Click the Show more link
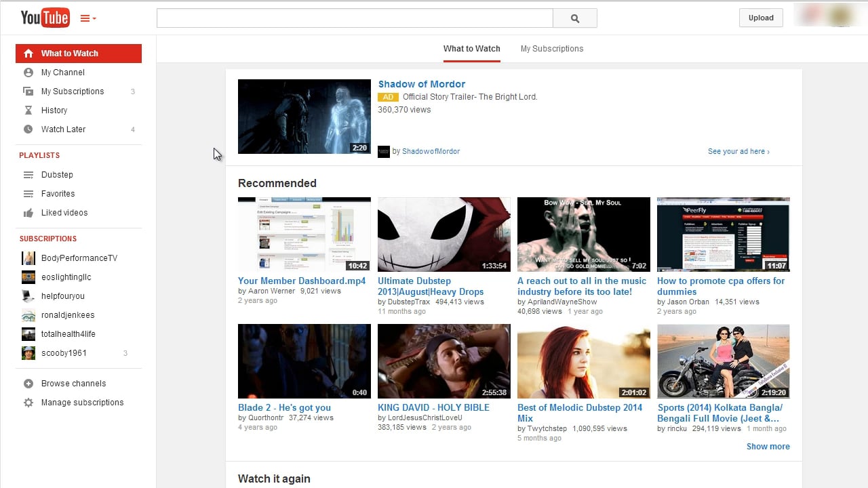 coord(768,447)
